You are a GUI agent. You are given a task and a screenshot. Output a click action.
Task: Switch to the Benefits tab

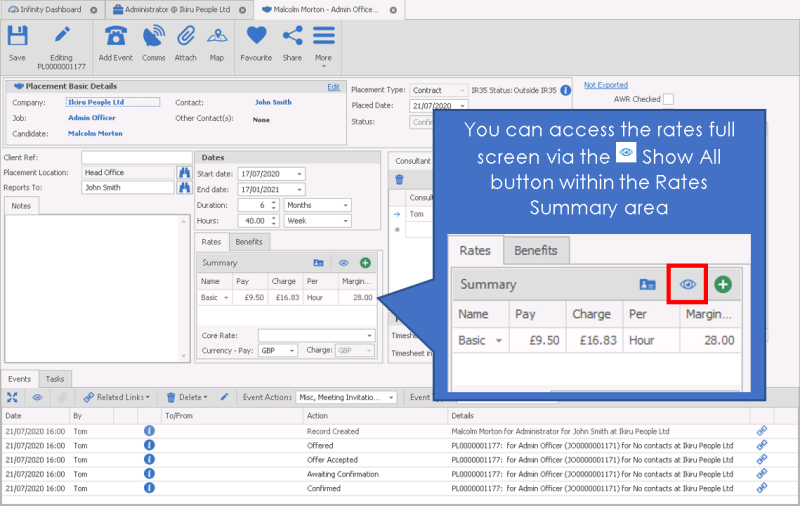point(249,242)
